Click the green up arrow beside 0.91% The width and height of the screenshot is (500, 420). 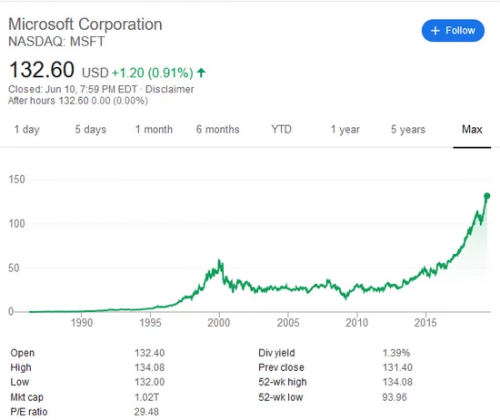pyautogui.click(x=201, y=72)
